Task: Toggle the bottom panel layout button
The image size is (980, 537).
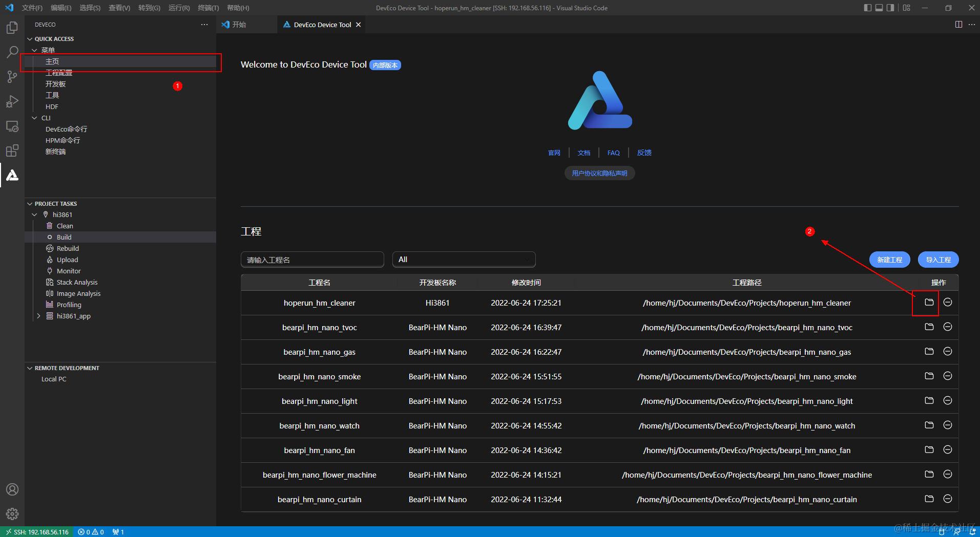Action: point(879,8)
